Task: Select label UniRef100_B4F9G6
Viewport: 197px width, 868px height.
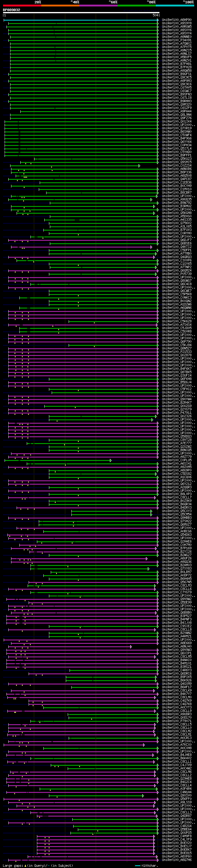Action: (x=177, y=138)
